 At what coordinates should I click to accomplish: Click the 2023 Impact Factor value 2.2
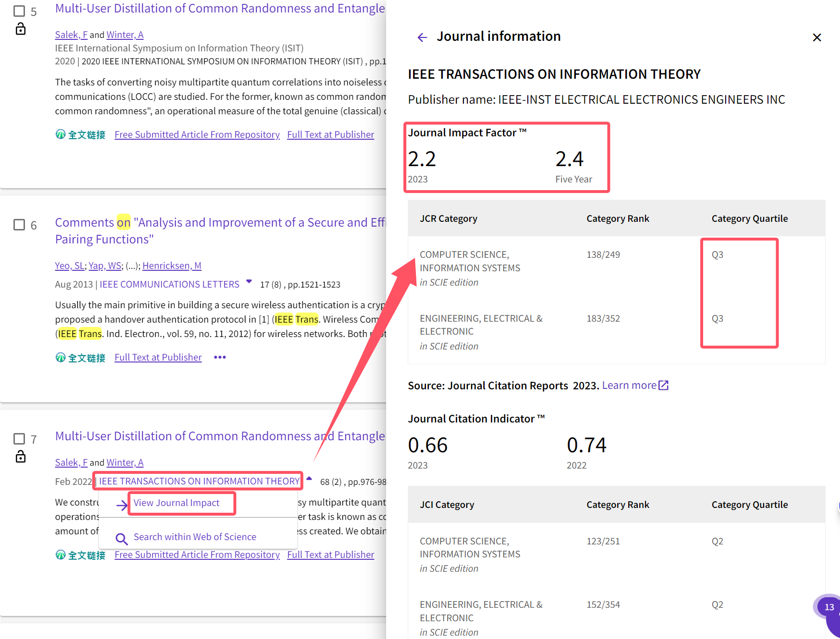tap(422, 159)
